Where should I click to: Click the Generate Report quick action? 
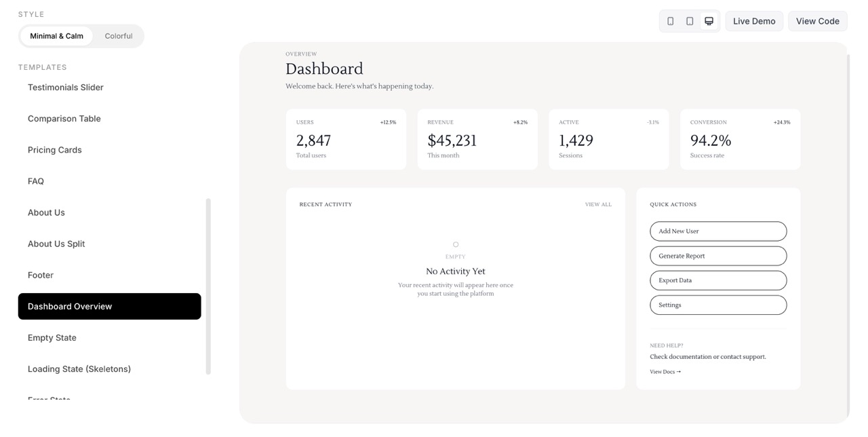717,255
